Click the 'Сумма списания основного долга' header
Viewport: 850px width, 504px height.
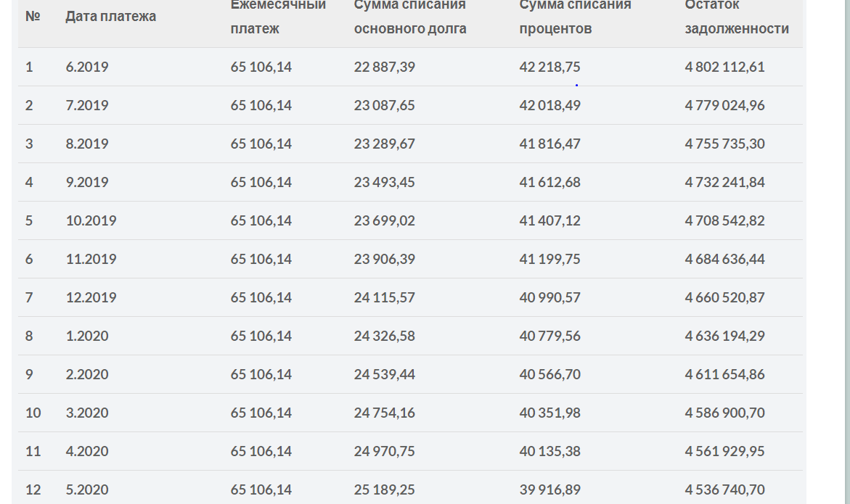(x=410, y=16)
